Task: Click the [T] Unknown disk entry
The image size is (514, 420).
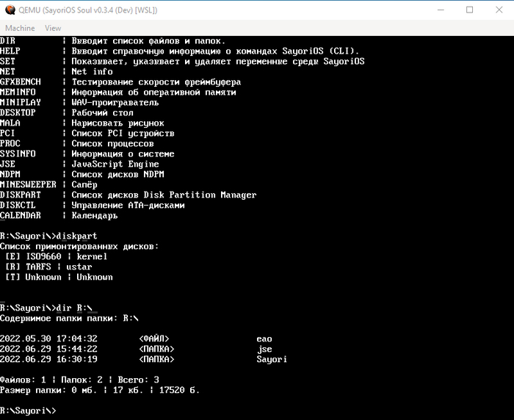Action: (x=59, y=277)
